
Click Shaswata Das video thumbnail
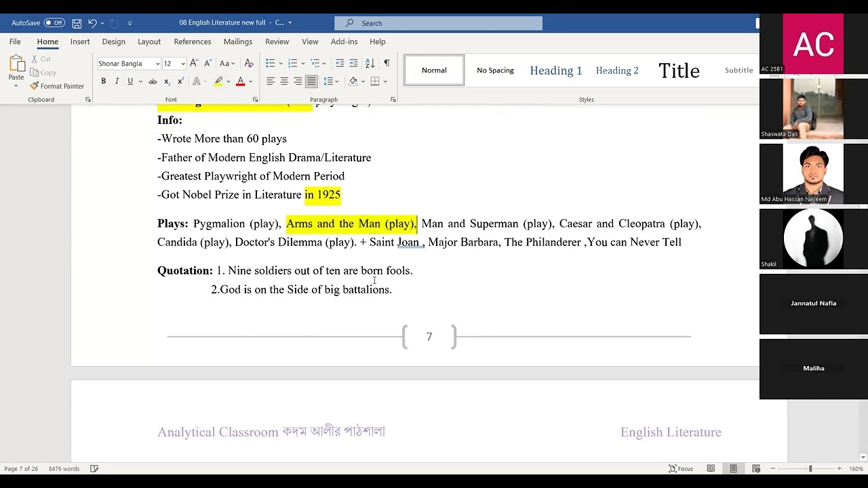813,108
